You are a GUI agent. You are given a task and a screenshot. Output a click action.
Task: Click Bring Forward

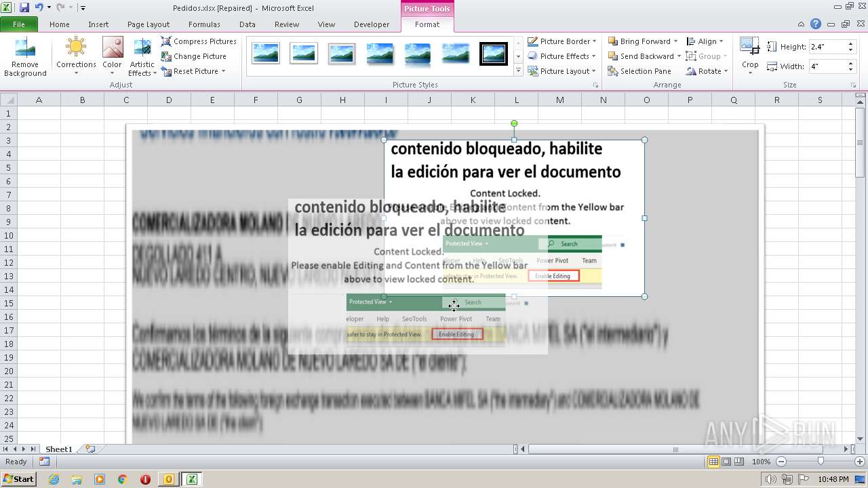pos(643,41)
